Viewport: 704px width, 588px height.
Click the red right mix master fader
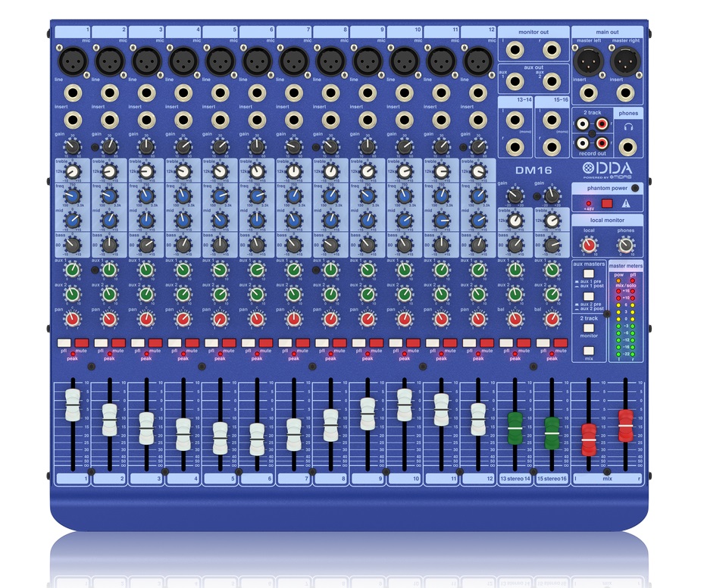[626, 426]
